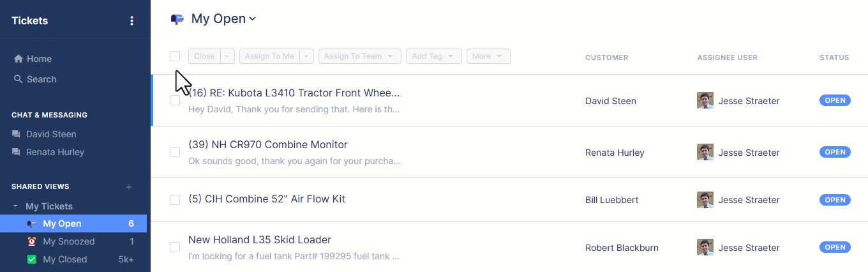Click the Home house icon

click(x=19, y=59)
